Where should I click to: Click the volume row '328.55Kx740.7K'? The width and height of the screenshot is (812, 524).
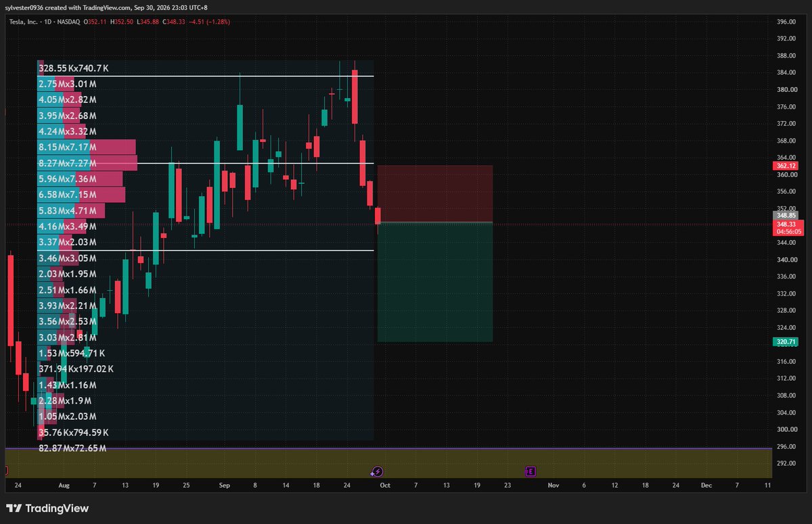73,68
